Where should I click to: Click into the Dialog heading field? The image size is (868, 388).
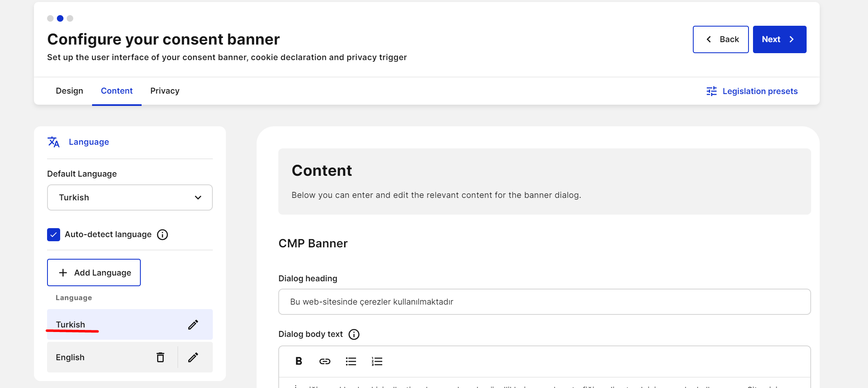[544, 302]
